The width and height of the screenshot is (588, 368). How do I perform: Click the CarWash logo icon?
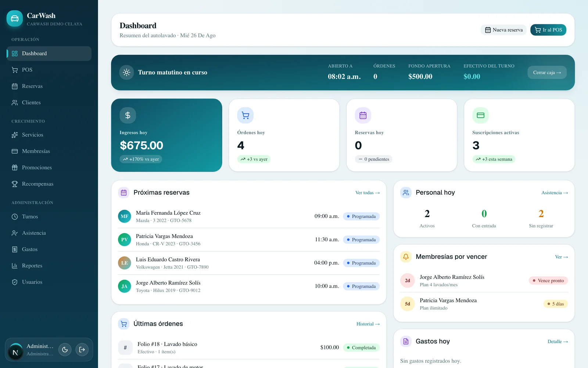tap(15, 18)
